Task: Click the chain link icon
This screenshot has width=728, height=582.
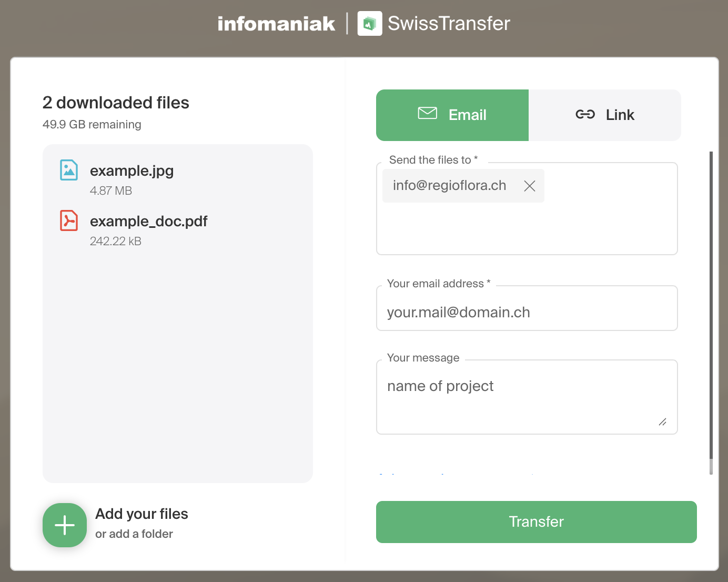Action: (585, 115)
